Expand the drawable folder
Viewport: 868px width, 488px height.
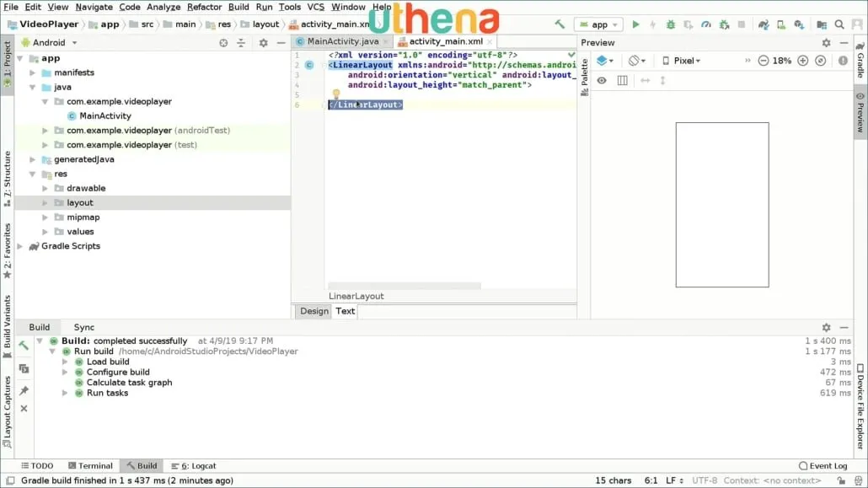[x=45, y=188]
